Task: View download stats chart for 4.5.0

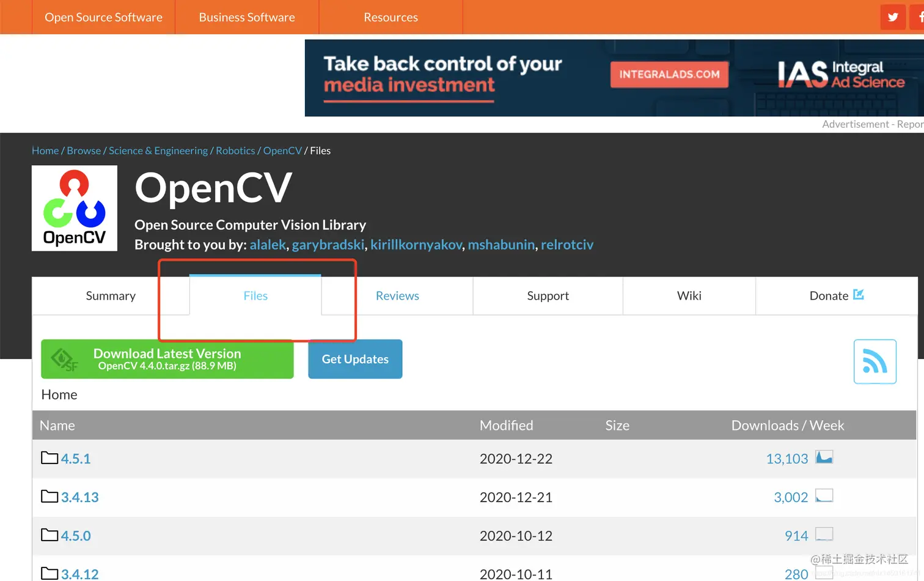Action: [x=824, y=535]
